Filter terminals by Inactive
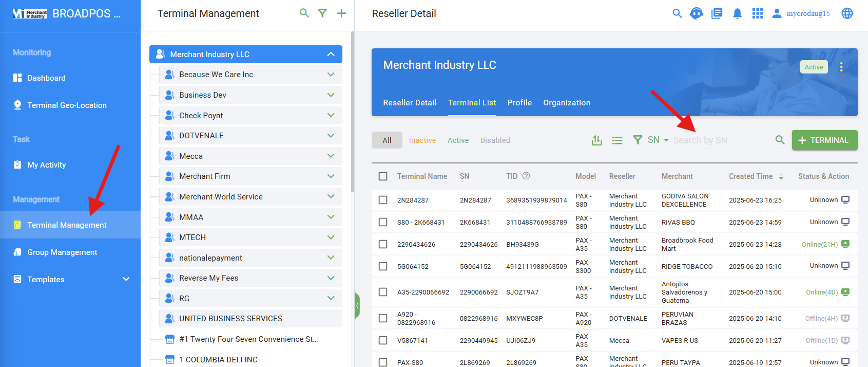 tap(422, 140)
